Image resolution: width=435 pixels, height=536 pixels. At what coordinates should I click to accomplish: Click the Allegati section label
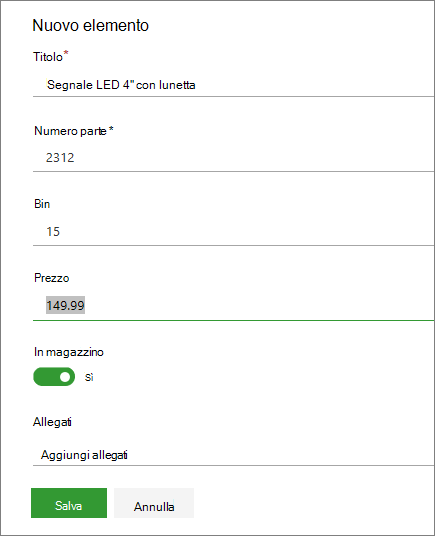[x=52, y=422]
